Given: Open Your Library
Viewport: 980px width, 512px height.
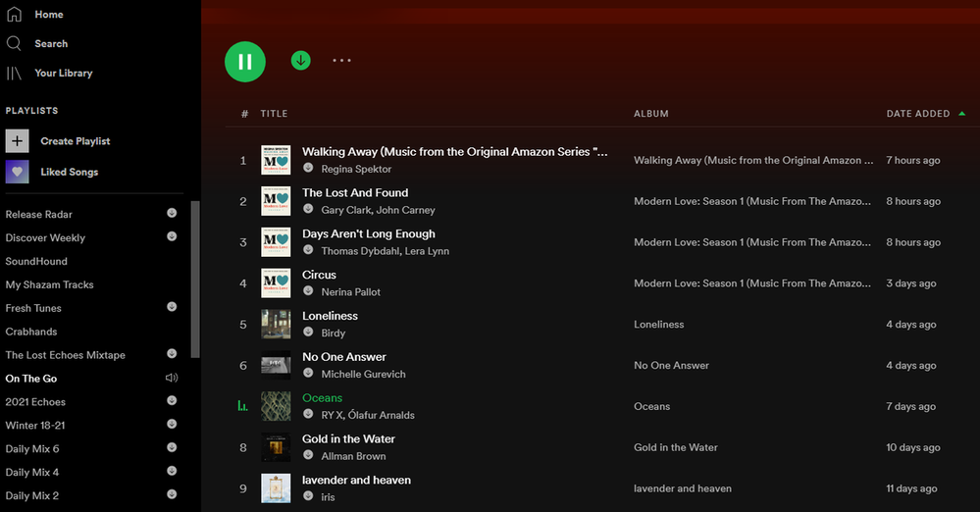Looking at the screenshot, I should click(x=64, y=74).
